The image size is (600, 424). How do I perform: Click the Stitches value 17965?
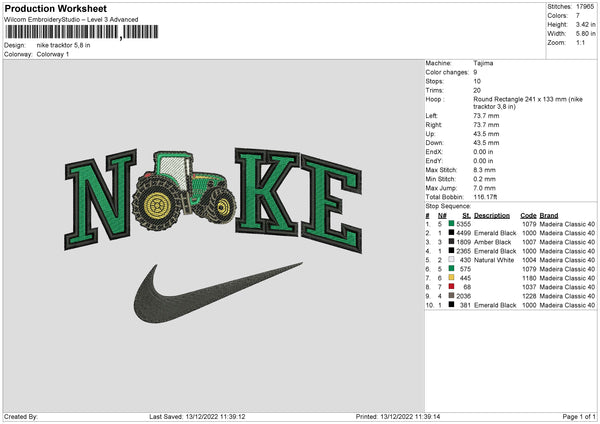(x=585, y=7)
